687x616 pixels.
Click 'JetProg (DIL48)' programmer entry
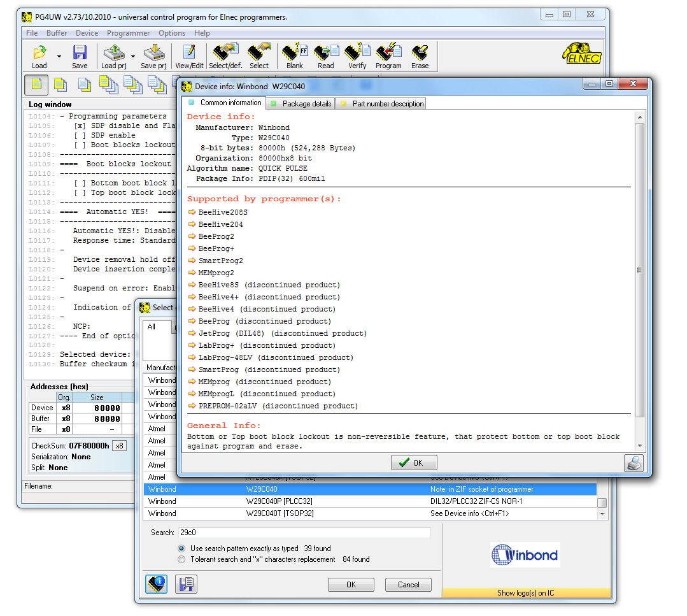tap(283, 334)
